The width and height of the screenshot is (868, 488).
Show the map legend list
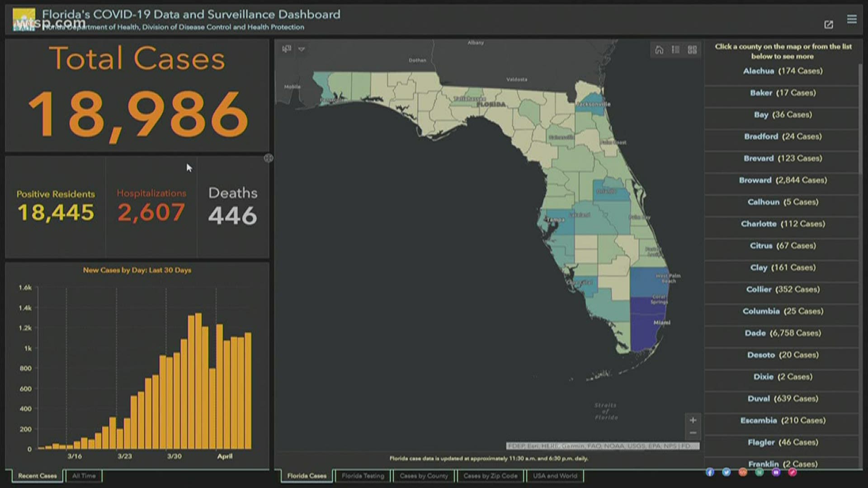(x=675, y=50)
